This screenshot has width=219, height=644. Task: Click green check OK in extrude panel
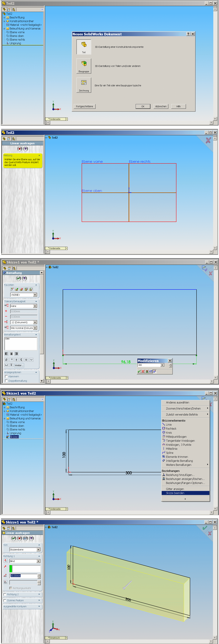click(x=14, y=538)
